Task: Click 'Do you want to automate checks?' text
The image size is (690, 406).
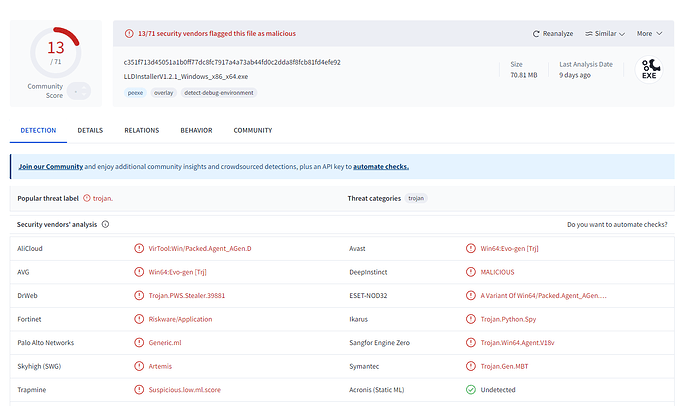Action: 617,224
